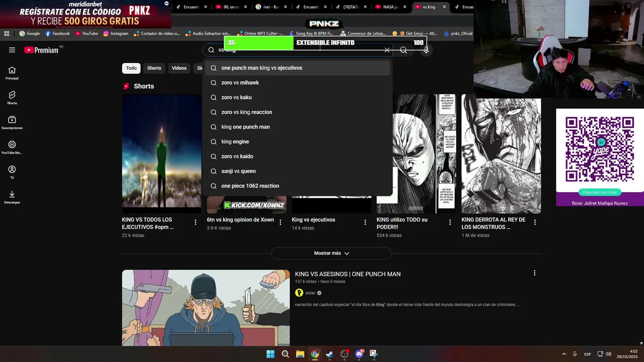This screenshot has height=362, width=644.
Task: Go to YouTube Premium home logo
Action: [x=41, y=50]
